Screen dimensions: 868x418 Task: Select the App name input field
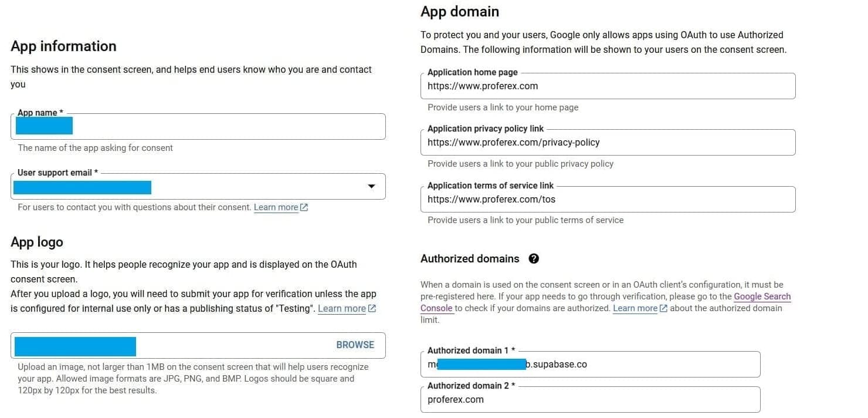pos(198,126)
